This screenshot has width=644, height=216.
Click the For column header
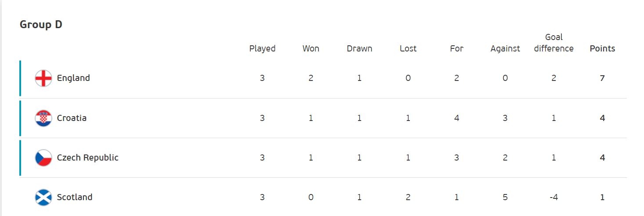(457, 48)
